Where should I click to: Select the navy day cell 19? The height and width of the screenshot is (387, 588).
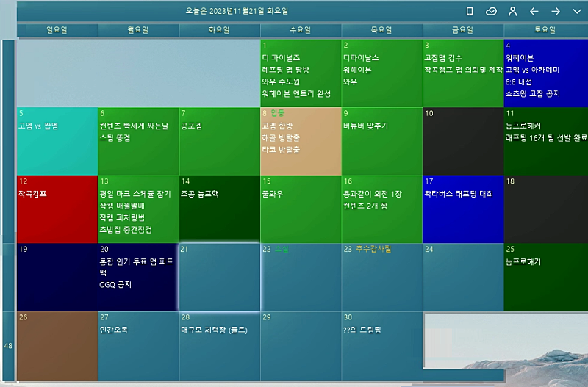[x=57, y=278]
